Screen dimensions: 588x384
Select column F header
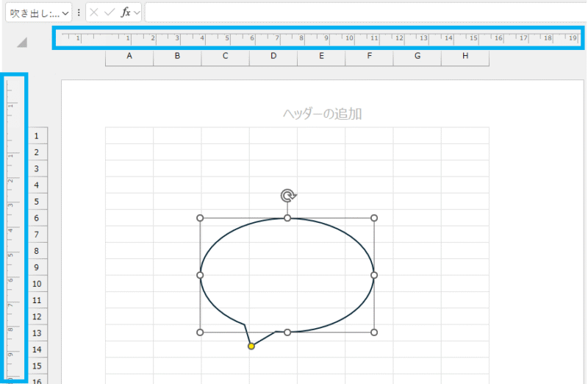pyautogui.click(x=370, y=57)
